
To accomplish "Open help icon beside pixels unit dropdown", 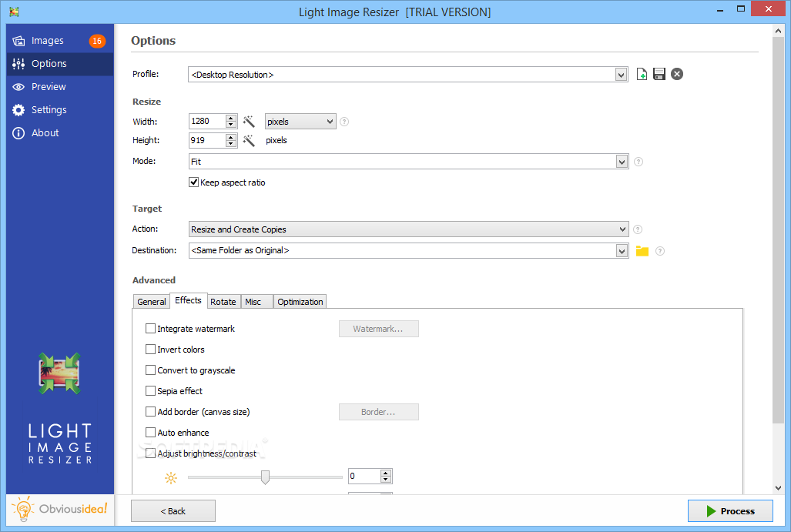I will point(344,122).
